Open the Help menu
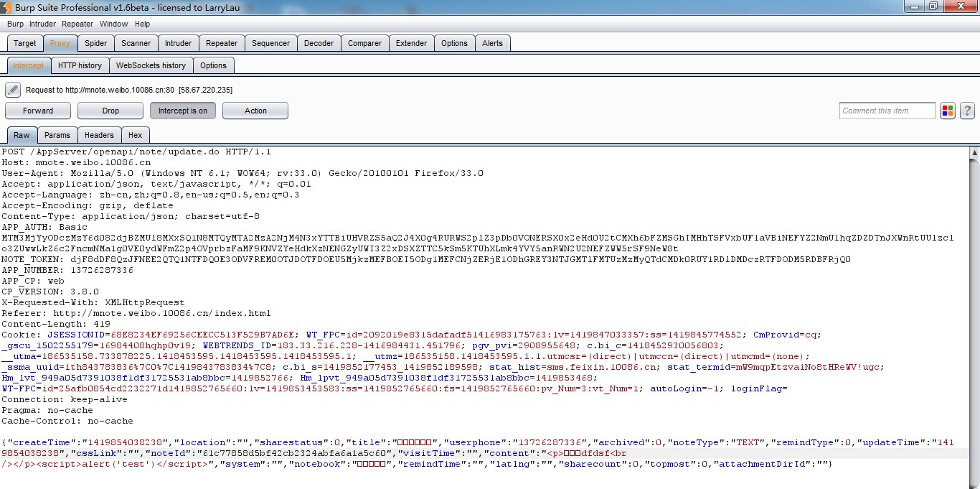Viewport: 980px width, 489px height. 142,24
